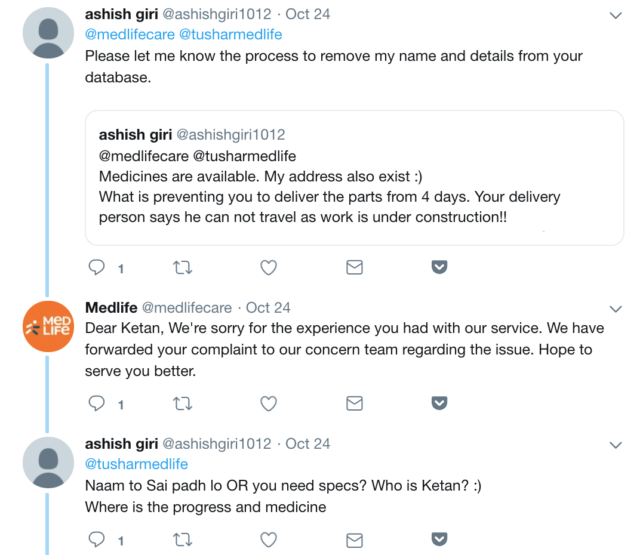This screenshot has height=555, width=640.
Task: Expand options for first ashish giri tweet
Action: (615, 16)
